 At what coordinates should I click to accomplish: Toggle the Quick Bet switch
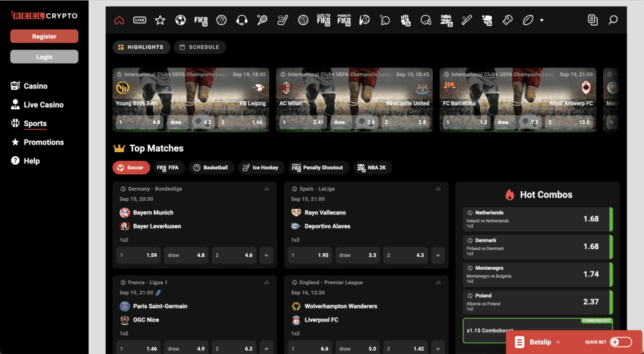[621, 342]
